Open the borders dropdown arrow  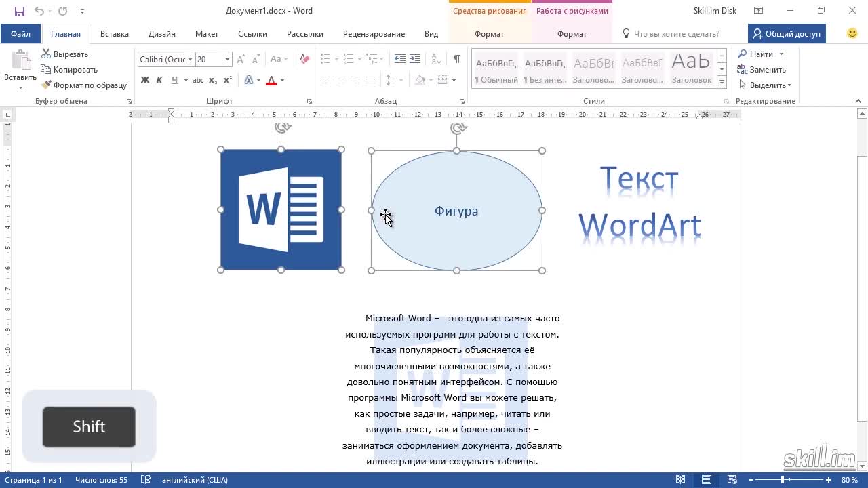coord(454,80)
